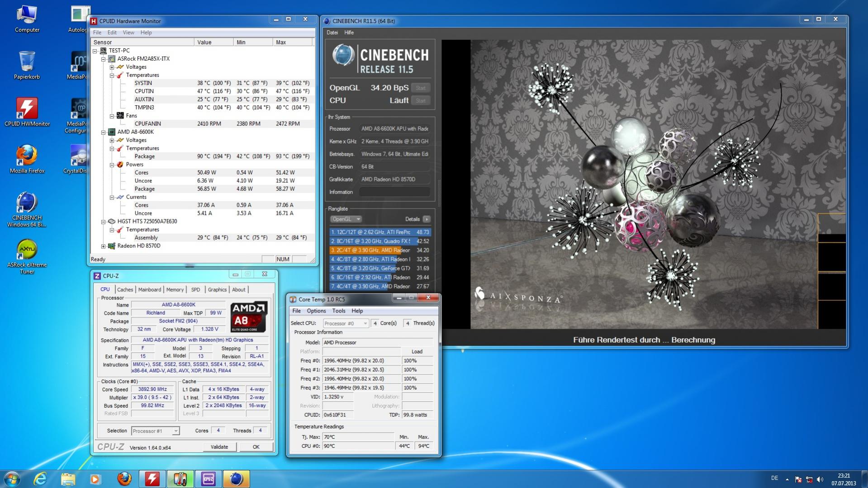868x488 pixels.
Task: Switch to HWMonitor in the taskbar
Action: pos(152,479)
